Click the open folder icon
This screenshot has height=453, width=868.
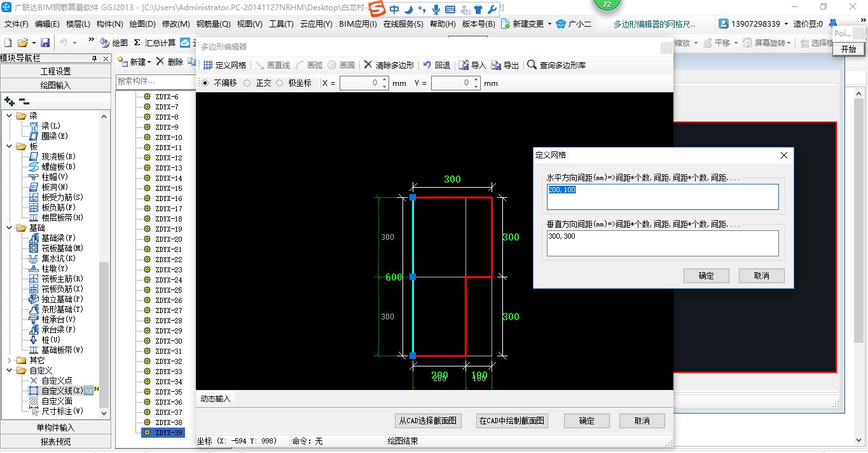(x=23, y=43)
